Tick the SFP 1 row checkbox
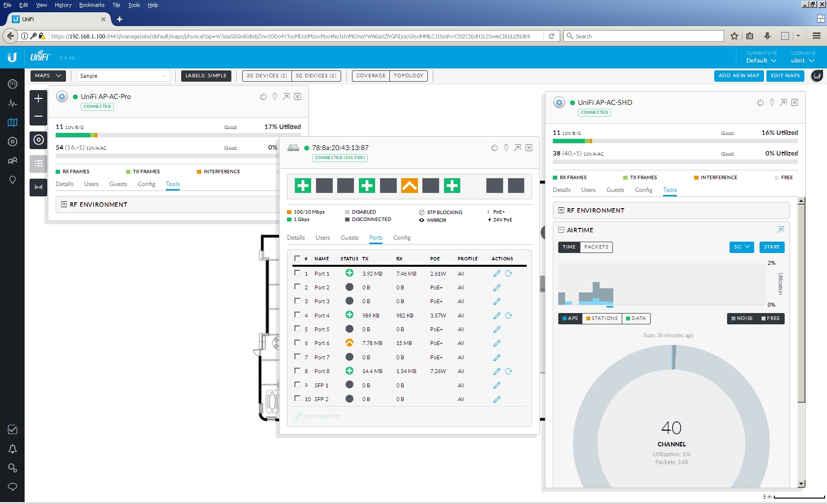 tap(297, 385)
